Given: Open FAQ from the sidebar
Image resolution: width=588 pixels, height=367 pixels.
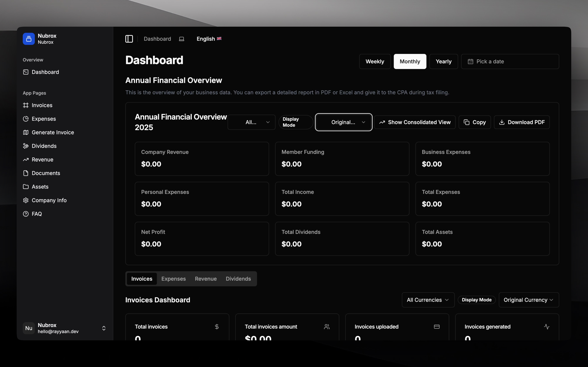Looking at the screenshot, I should (37, 214).
